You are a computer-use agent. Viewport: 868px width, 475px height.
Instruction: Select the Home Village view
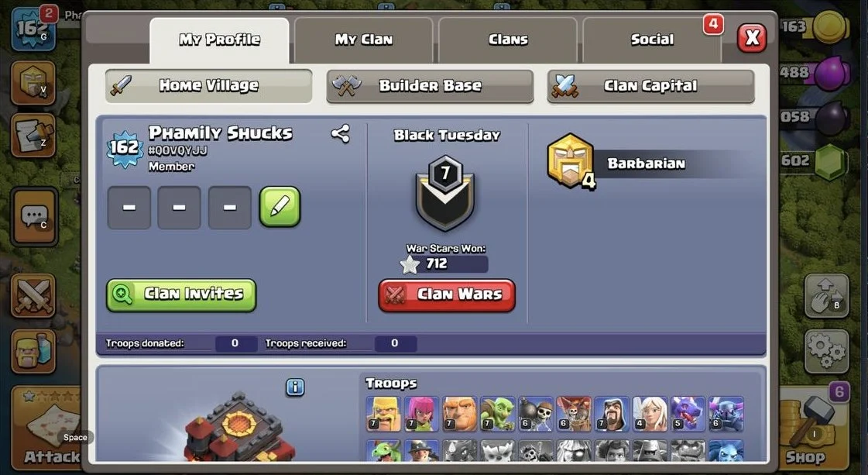click(x=209, y=86)
